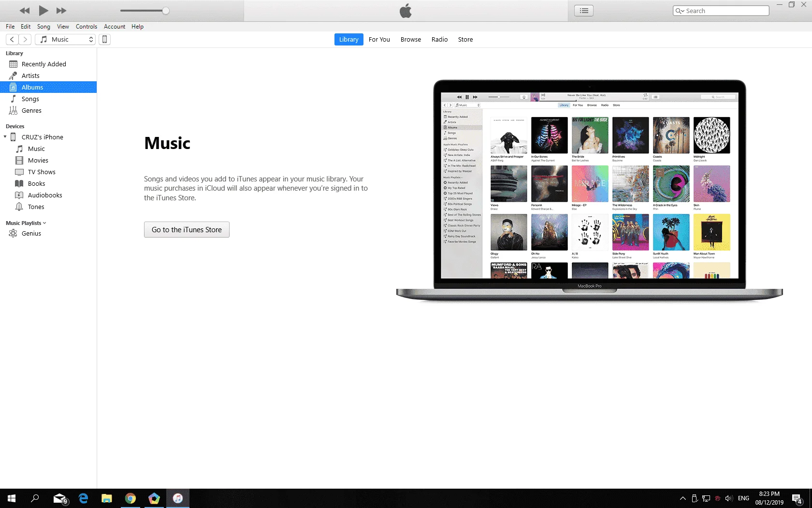Switch to the Store tab
The width and height of the screenshot is (812, 508).
click(x=465, y=40)
